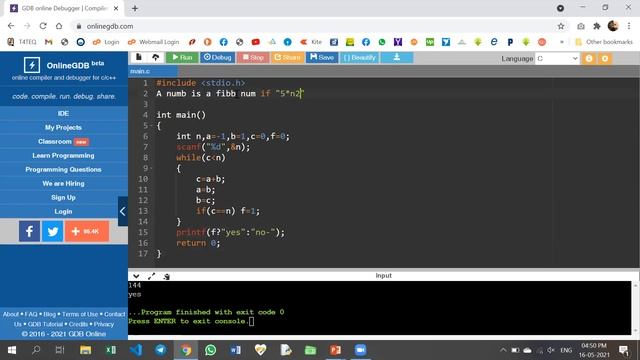Open Programming Questions in the sidebar
This screenshot has height=360, width=640.
coord(63,169)
